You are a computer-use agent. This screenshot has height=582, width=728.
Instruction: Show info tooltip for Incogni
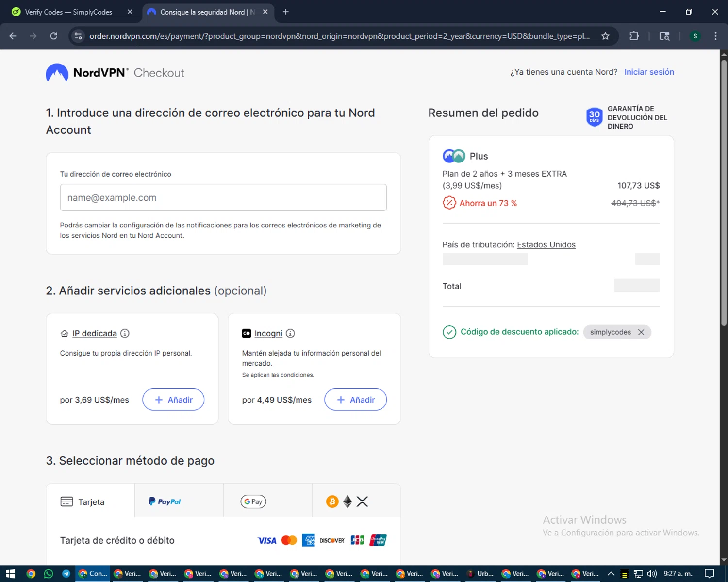pos(290,333)
